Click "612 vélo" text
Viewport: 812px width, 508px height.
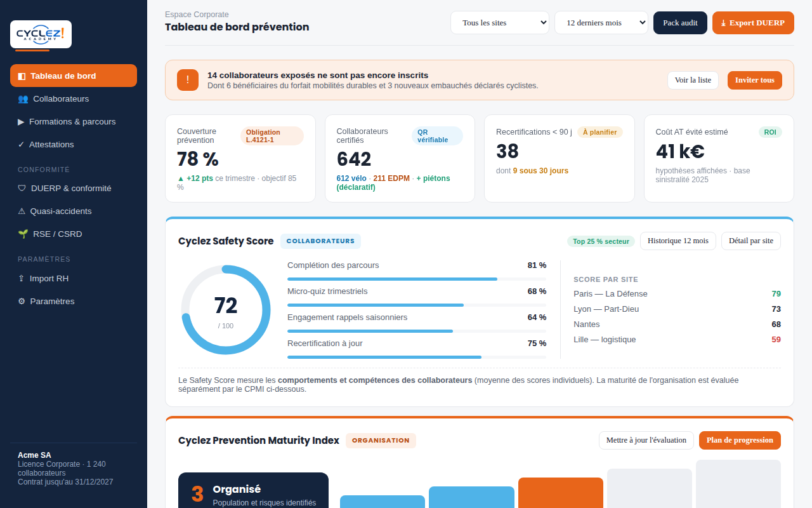click(x=351, y=178)
